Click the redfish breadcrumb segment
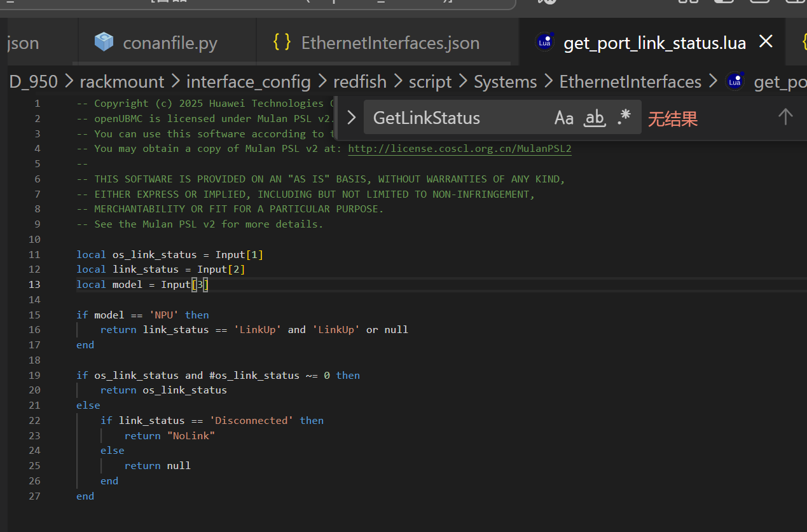Image resolution: width=807 pixels, height=532 pixels. pos(360,82)
